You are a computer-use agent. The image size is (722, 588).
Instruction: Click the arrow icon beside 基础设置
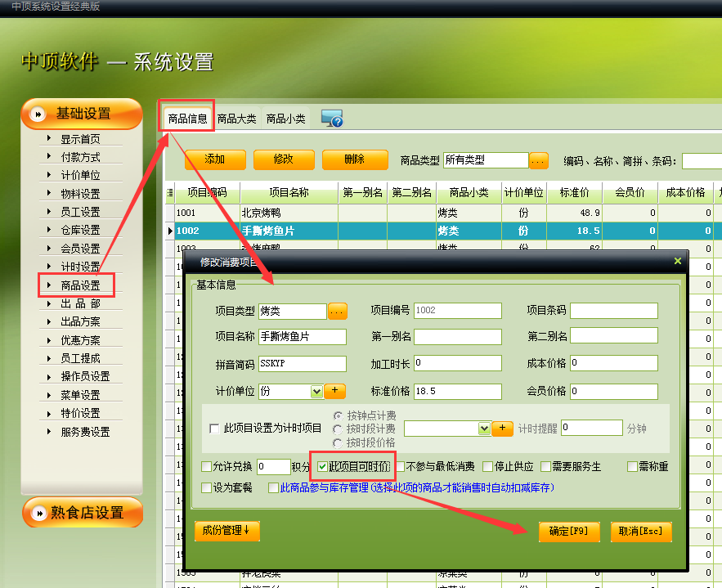click(38, 114)
